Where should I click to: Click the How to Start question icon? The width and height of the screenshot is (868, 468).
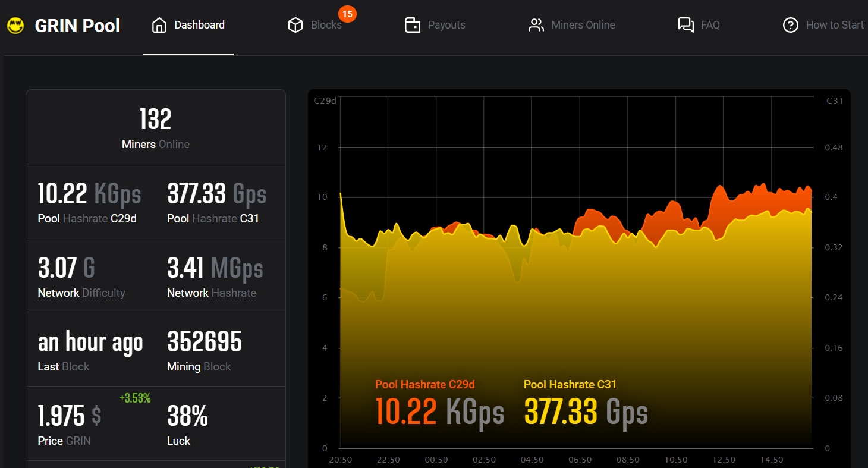(x=790, y=25)
